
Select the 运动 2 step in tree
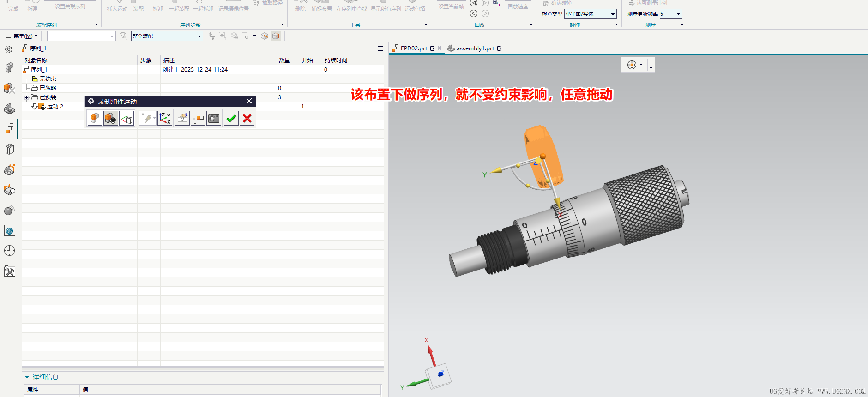pyautogui.click(x=55, y=107)
